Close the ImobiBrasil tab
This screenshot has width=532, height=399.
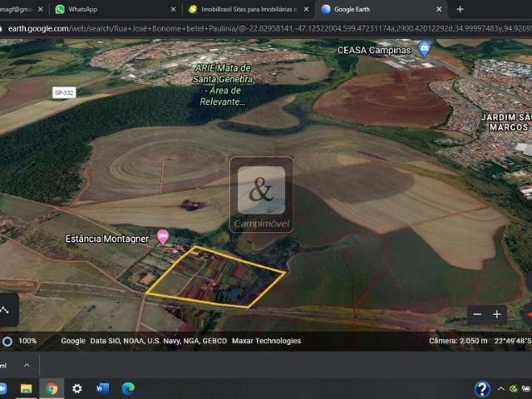[306, 9]
